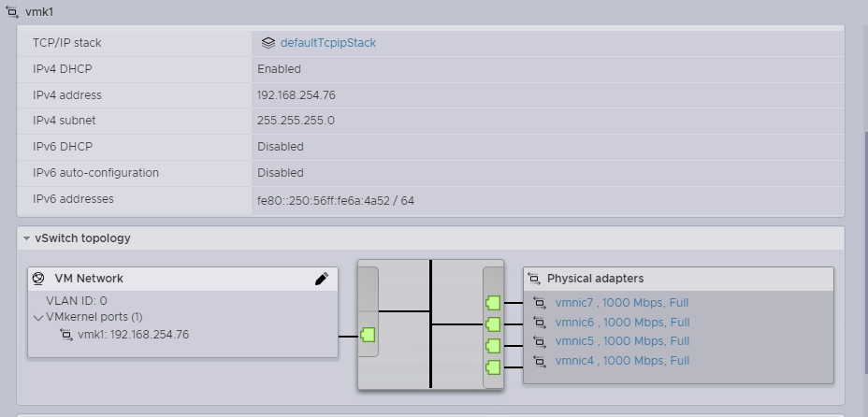Click the vmk1 port adapter icon in topology

click(66, 335)
